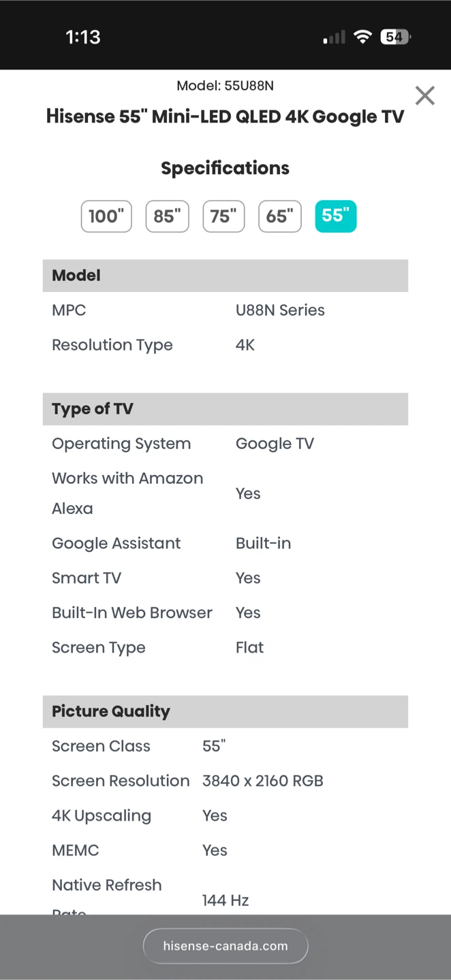The width and height of the screenshot is (451, 980).
Task: Tap the hisense-canada.com address pill
Action: (x=226, y=946)
